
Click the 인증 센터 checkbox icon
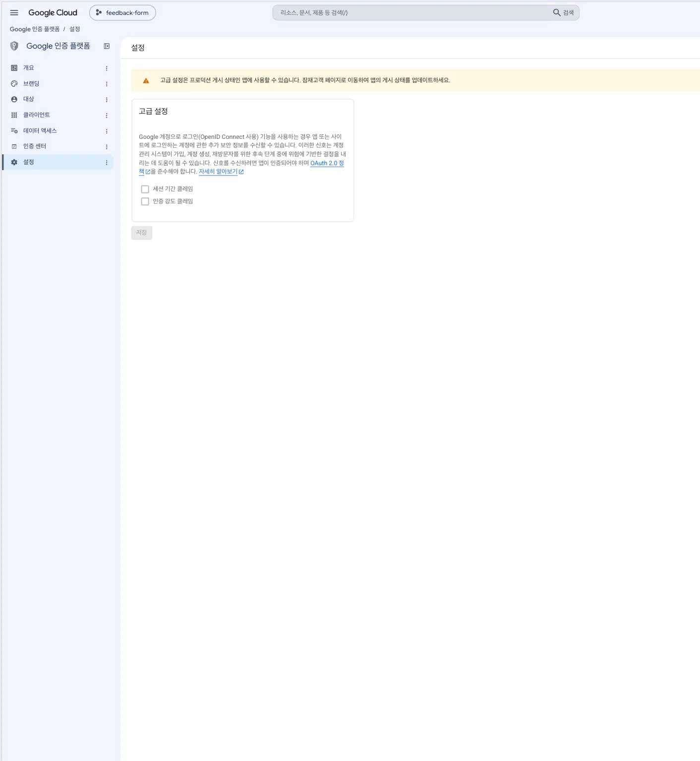[14, 146]
